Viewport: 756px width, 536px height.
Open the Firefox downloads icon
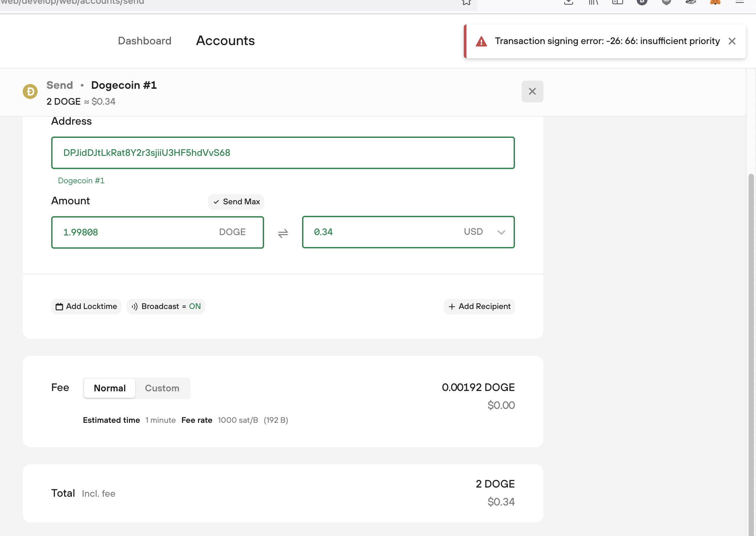tap(569, 2)
